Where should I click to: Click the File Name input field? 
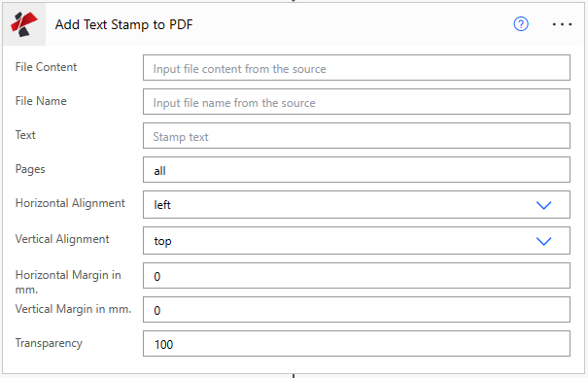coord(357,102)
